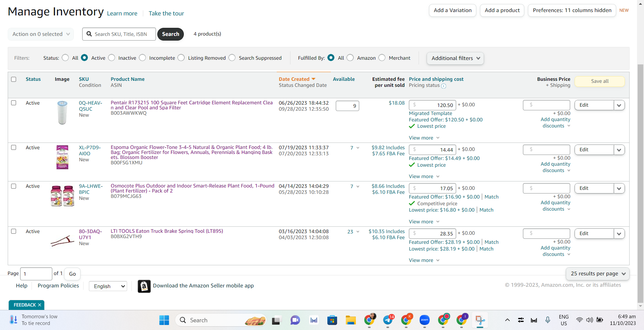Sort by the SKU column header

[84, 79]
